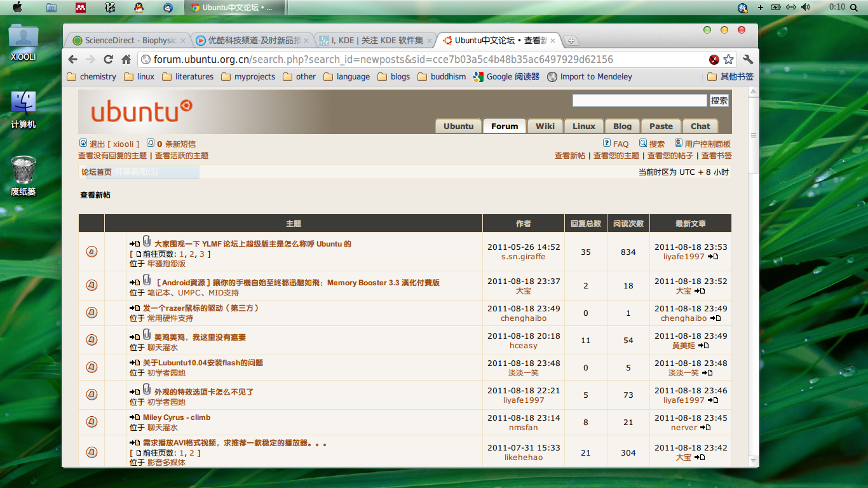Viewport: 868px width, 488px height.
Task: Open the other bookmarks folder
Action: (x=299, y=76)
